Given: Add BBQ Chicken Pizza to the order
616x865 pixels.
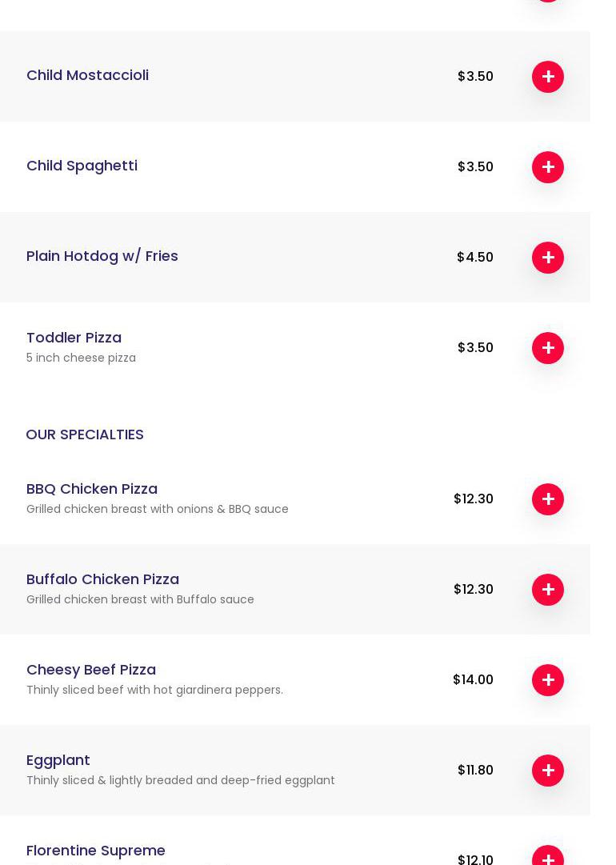Looking at the screenshot, I should pyautogui.click(x=548, y=499).
